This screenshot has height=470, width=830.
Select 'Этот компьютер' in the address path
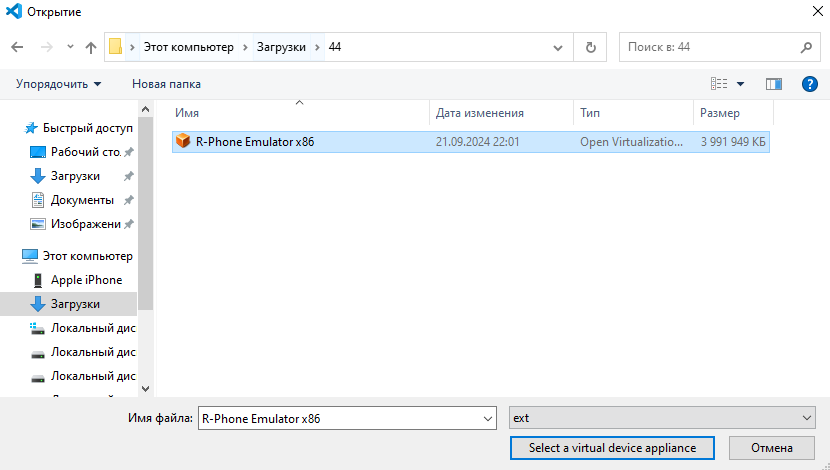coord(189,47)
